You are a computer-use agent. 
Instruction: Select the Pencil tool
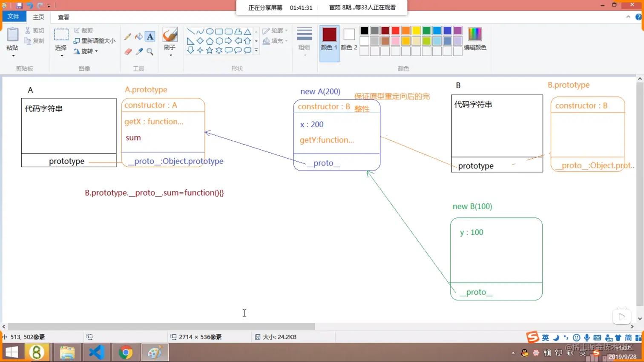coord(128,37)
